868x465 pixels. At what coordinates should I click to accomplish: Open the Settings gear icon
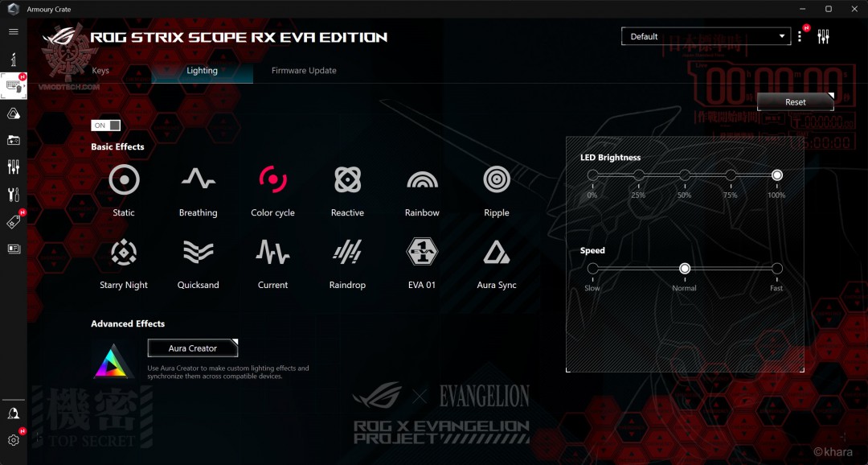pos(14,440)
